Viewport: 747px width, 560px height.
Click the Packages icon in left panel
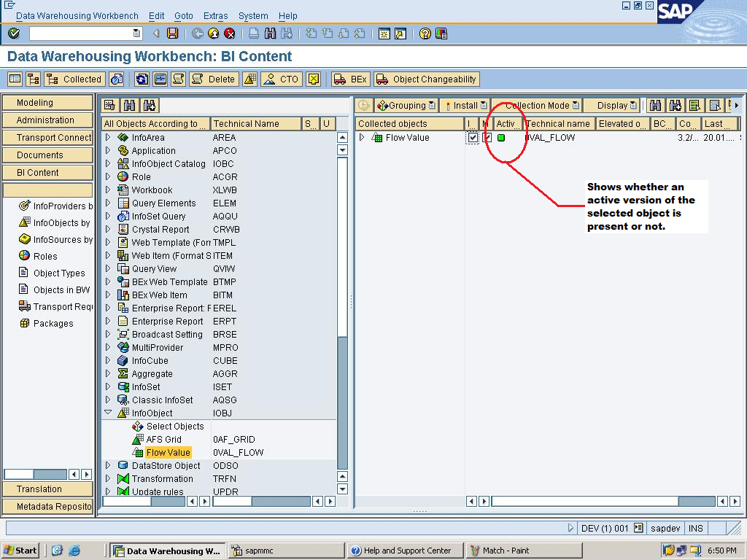pyautogui.click(x=24, y=323)
